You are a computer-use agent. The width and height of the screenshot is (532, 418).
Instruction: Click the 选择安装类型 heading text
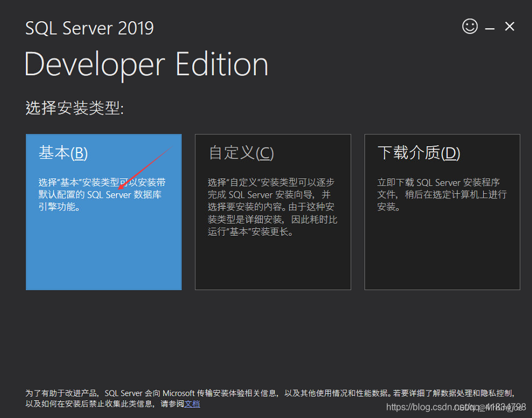(75, 108)
